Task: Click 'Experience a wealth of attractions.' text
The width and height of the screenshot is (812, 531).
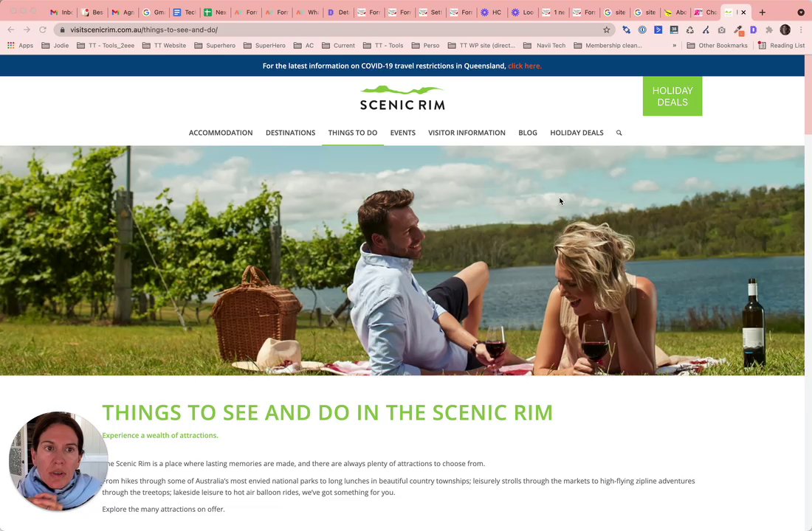Action: click(160, 435)
